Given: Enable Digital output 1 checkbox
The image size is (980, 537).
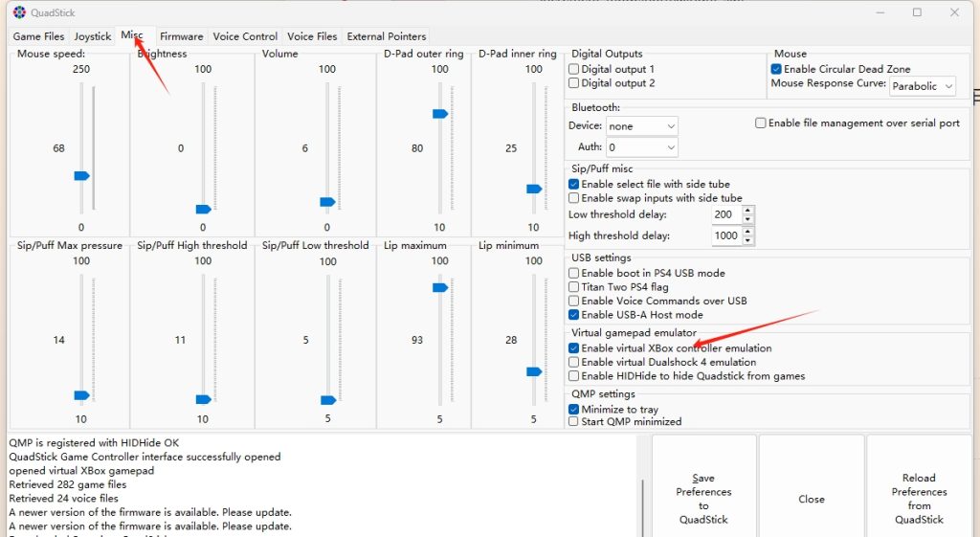Looking at the screenshot, I should click(574, 70).
